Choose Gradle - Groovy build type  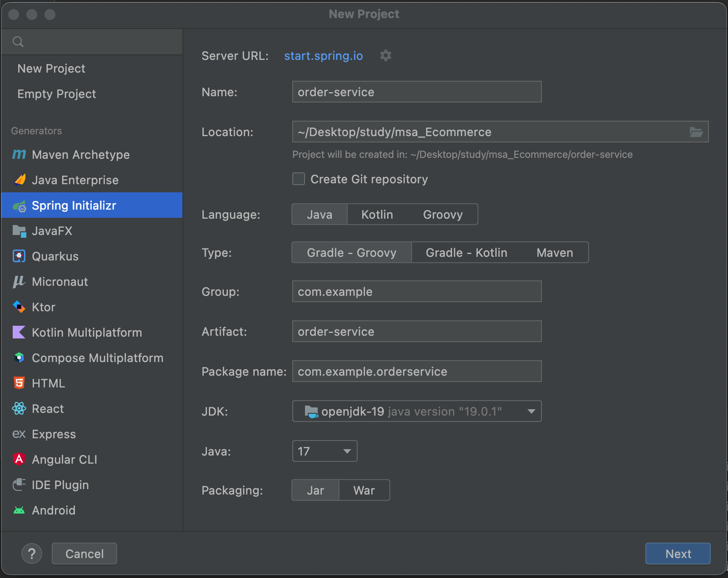[x=352, y=253]
